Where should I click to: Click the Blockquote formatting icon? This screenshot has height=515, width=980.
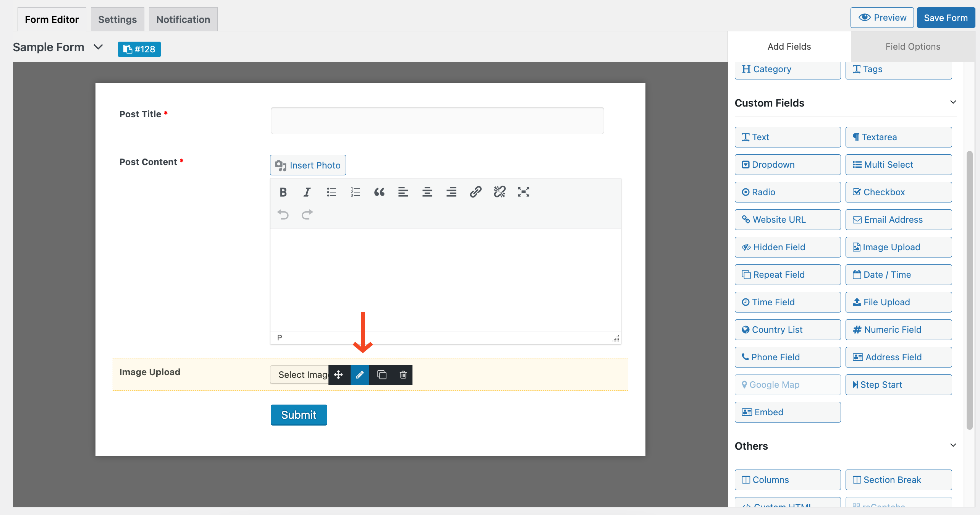click(x=378, y=191)
